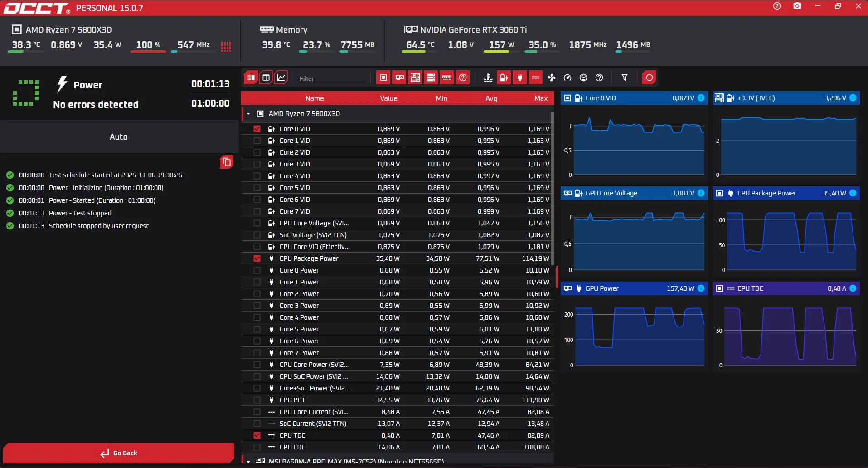Screen dimensions: 868x468
Task: Toggle the current sensor type filter
Action: pos(536,78)
